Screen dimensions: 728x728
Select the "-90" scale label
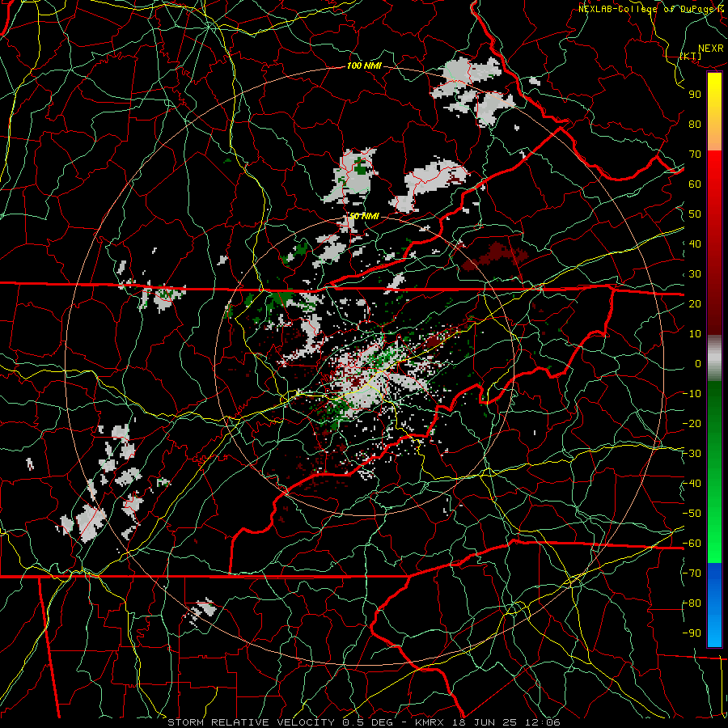click(x=692, y=633)
